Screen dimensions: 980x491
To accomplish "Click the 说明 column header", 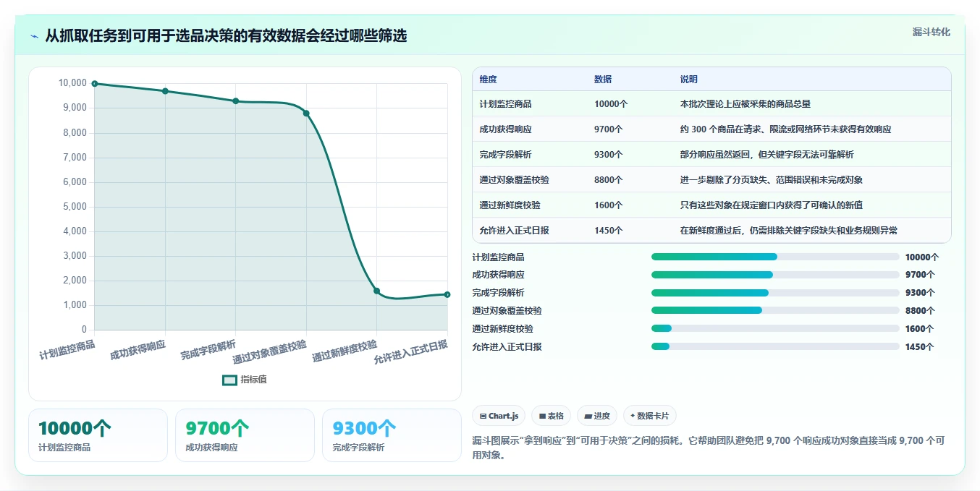I will (688, 80).
